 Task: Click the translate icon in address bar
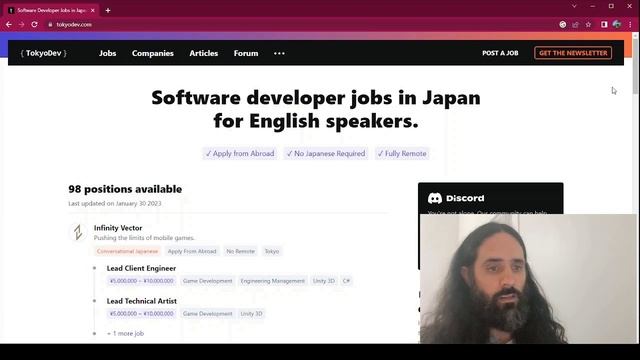pyautogui.click(x=563, y=24)
